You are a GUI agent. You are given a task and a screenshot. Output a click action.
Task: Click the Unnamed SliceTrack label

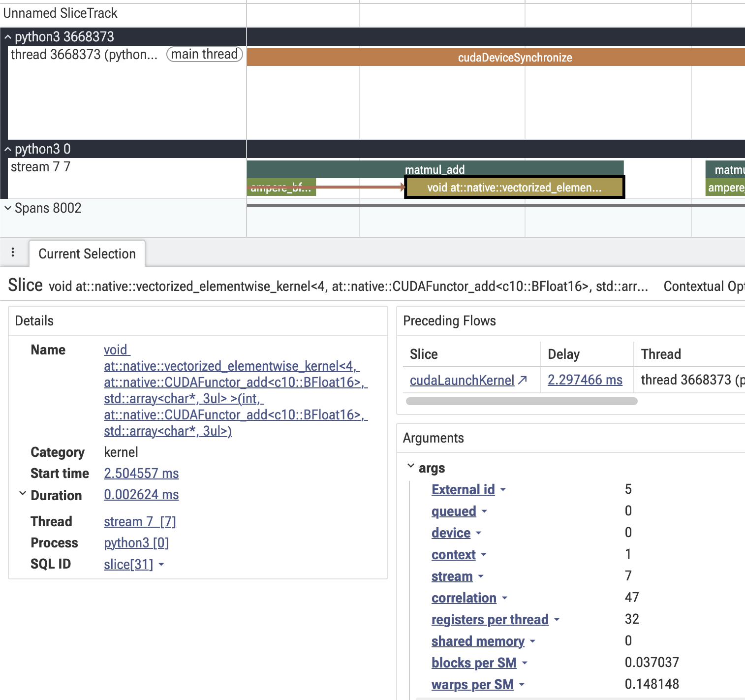tap(61, 13)
